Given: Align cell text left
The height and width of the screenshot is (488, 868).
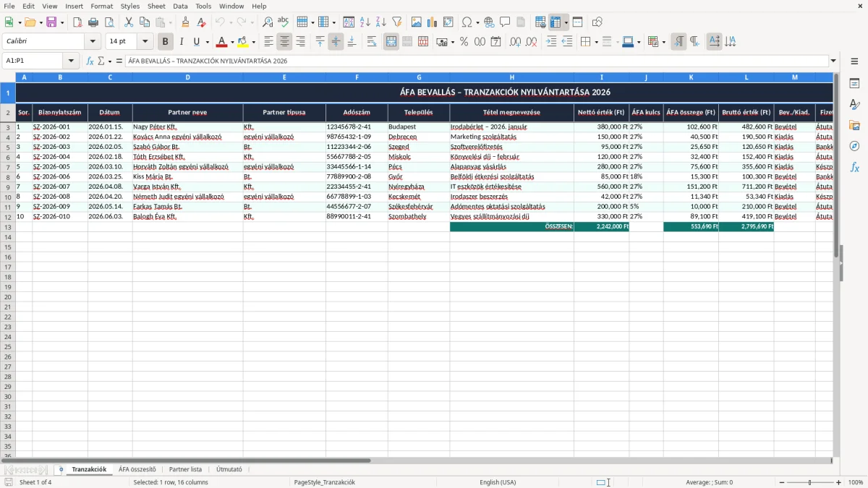Looking at the screenshot, I should point(268,42).
